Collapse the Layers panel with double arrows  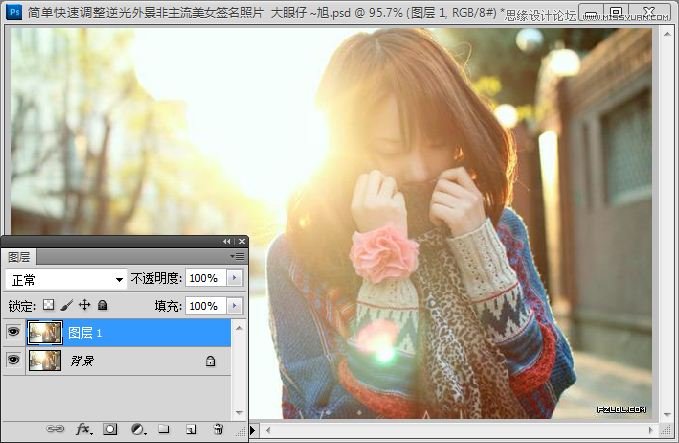[x=226, y=242]
